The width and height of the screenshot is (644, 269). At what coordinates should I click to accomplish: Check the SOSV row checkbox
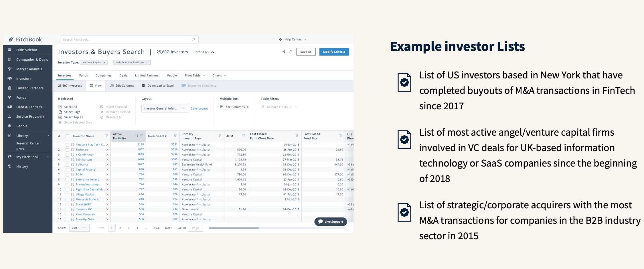68,175
